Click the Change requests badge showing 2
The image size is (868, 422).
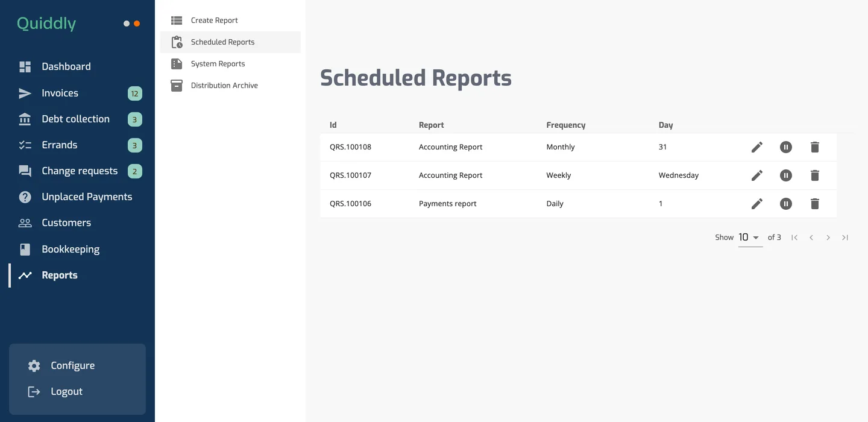[135, 171]
